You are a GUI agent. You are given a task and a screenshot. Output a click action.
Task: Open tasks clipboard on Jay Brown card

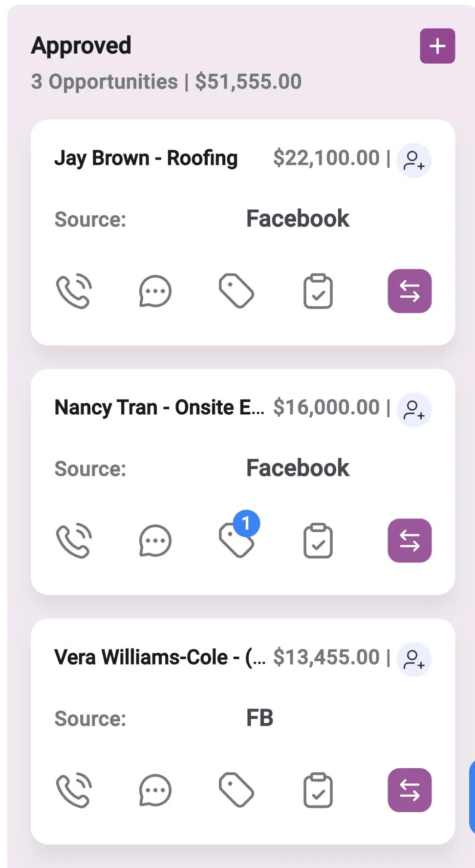point(318,291)
